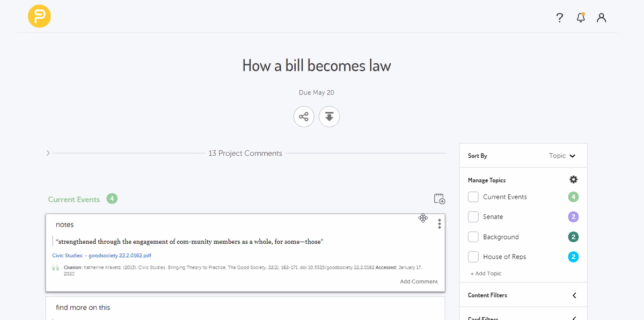Click the download project icon
Screen dimensions: 644x320
[x=330, y=117]
